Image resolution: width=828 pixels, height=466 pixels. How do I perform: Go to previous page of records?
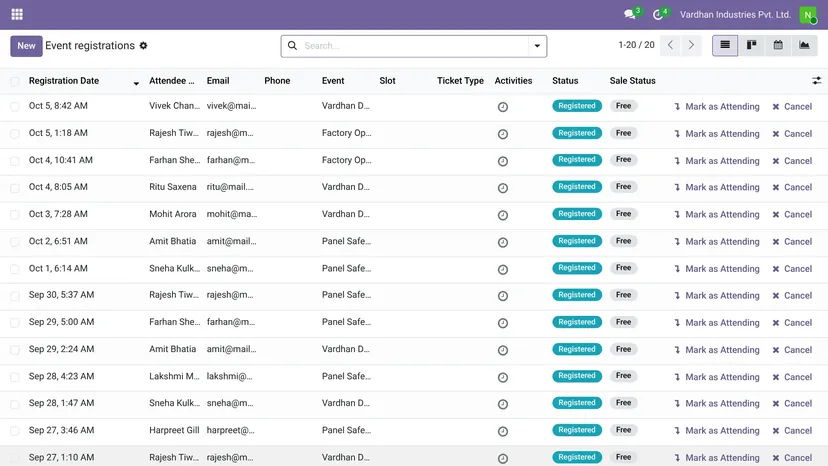point(670,45)
